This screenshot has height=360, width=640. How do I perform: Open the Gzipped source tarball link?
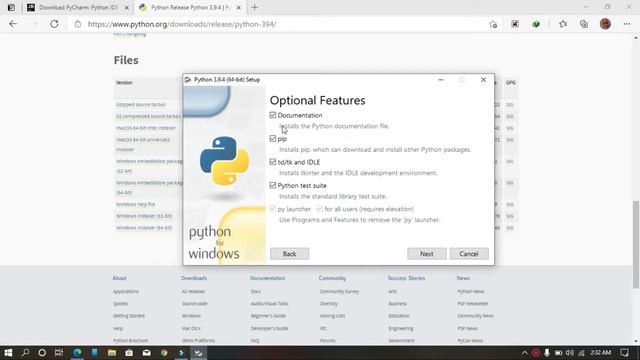pyautogui.click(x=141, y=104)
